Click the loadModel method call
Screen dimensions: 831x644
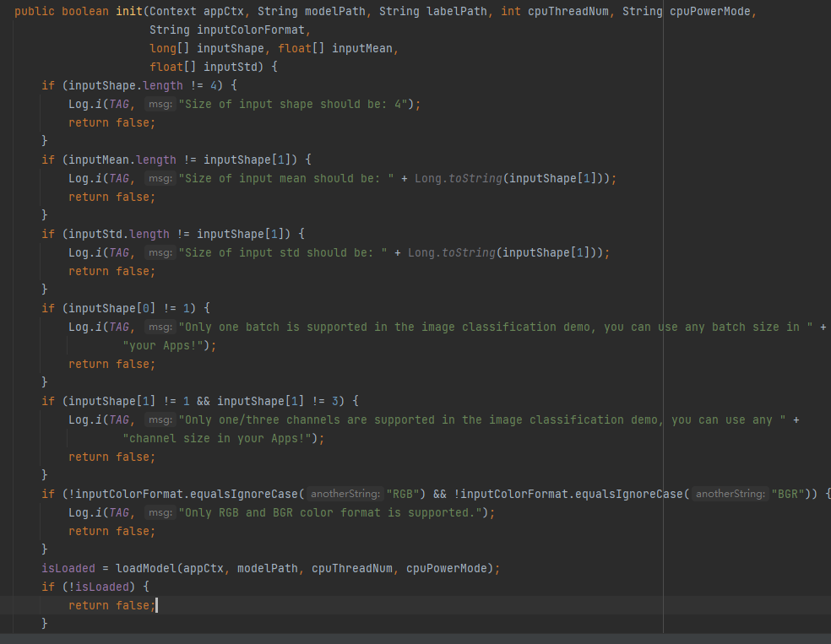[x=146, y=568]
